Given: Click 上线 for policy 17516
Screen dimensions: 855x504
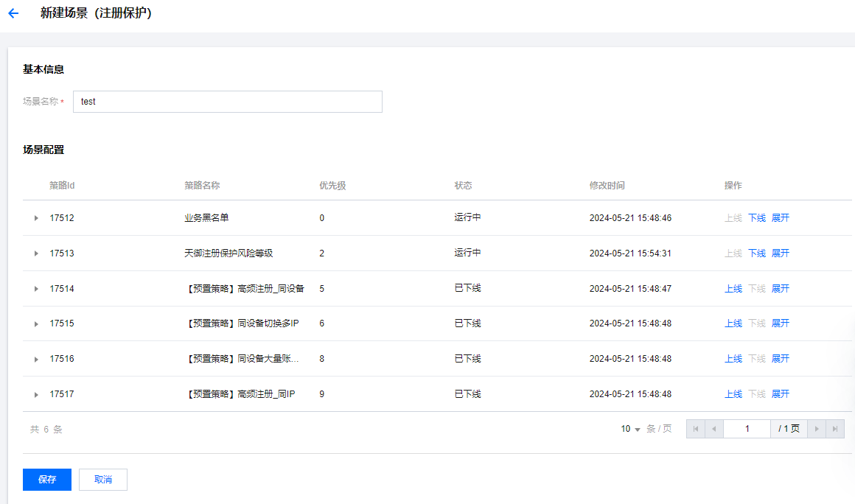Looking at the screenshot, I should [x=733, y=359].
